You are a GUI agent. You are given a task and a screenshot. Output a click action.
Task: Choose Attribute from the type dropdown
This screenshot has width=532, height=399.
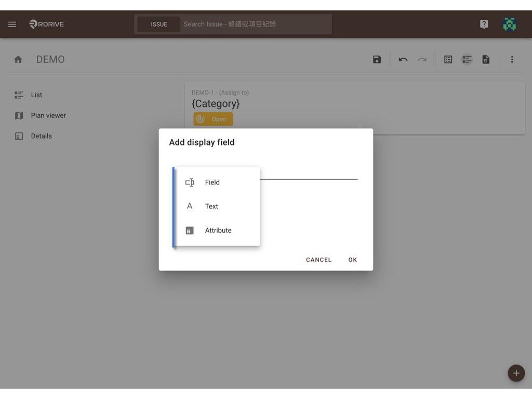point(217,230)
